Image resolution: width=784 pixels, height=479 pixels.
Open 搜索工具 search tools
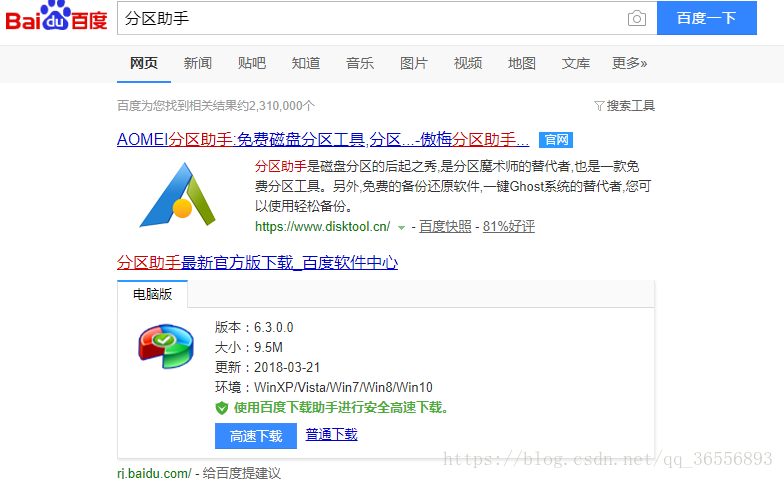pos(630,106)
